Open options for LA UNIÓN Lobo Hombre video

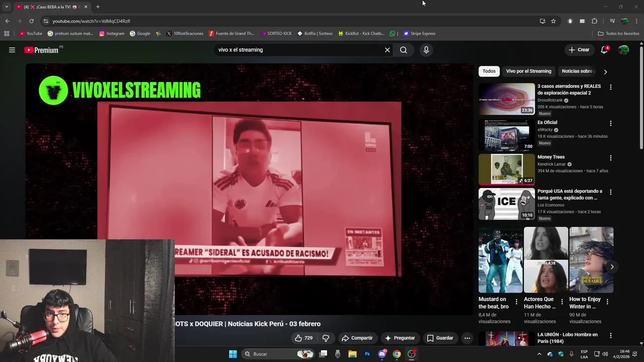(611, 335)
